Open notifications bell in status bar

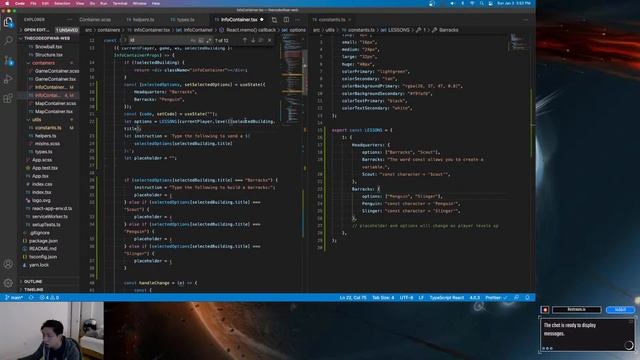coord(527,298)
